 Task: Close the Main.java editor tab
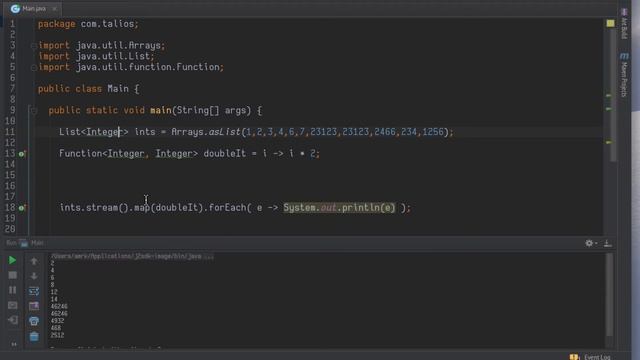pyautogui.click(x=54, y=8)
